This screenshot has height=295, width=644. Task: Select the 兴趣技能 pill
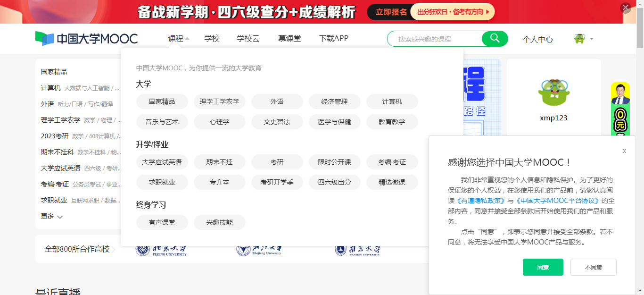coord(220,222)
